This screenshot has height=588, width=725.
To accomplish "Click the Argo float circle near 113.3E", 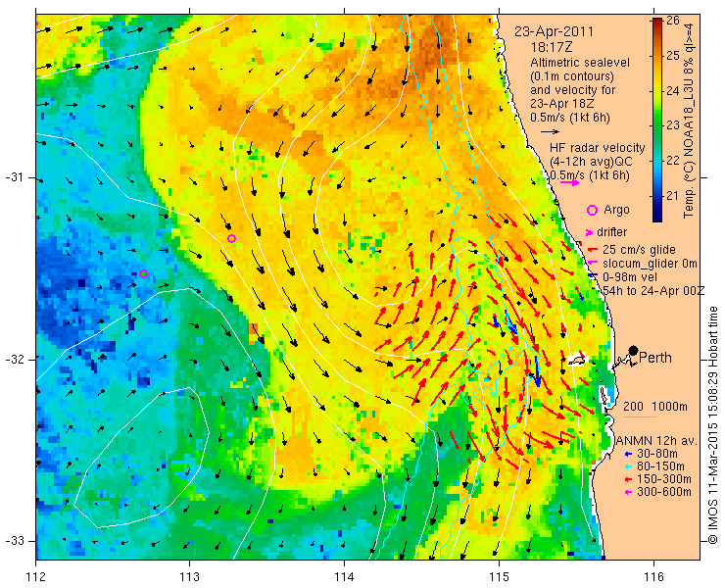I will [231, 239].
